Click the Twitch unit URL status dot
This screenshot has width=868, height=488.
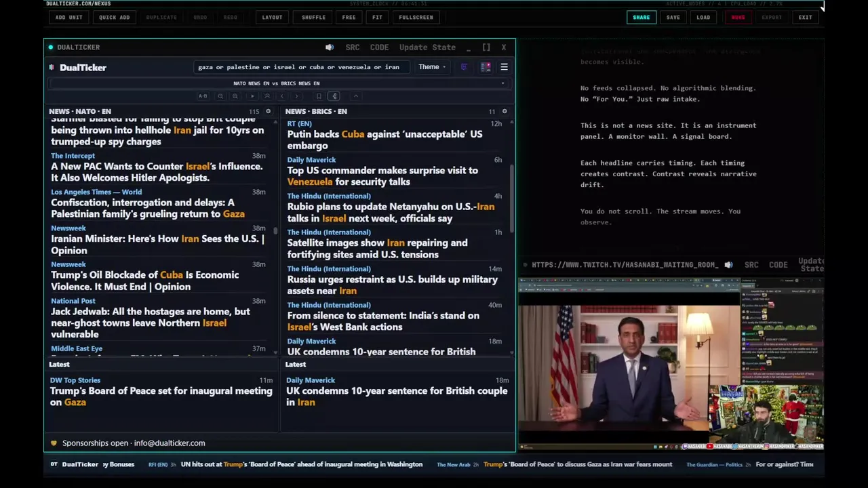tap(525, 265)
